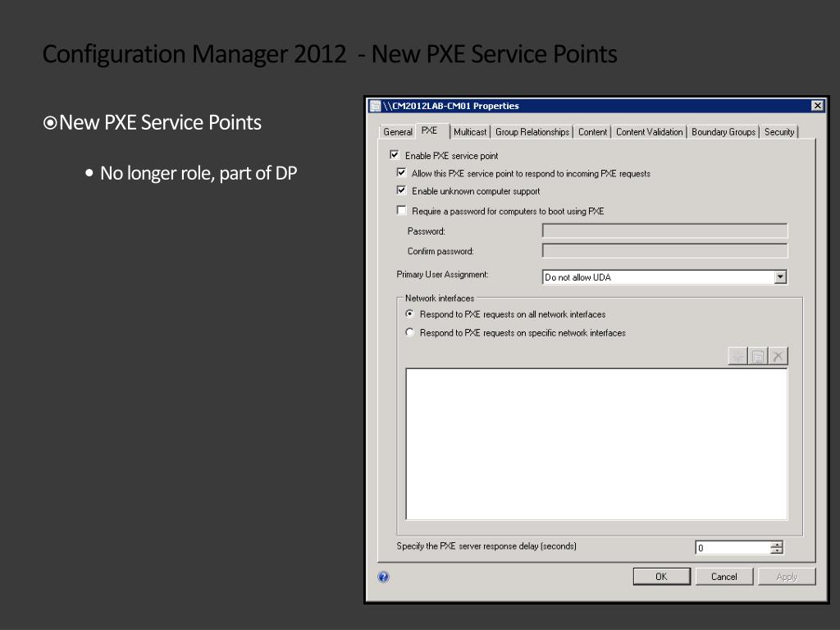
Task: Click the Password input field
Action: point(664,231)
